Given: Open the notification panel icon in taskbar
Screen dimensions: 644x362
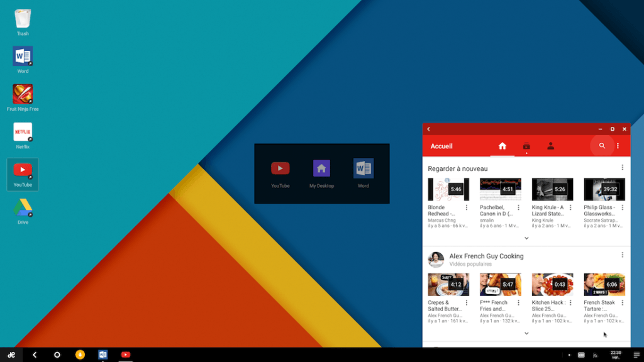Looking at the screenshot, I should tap(636, 355).
